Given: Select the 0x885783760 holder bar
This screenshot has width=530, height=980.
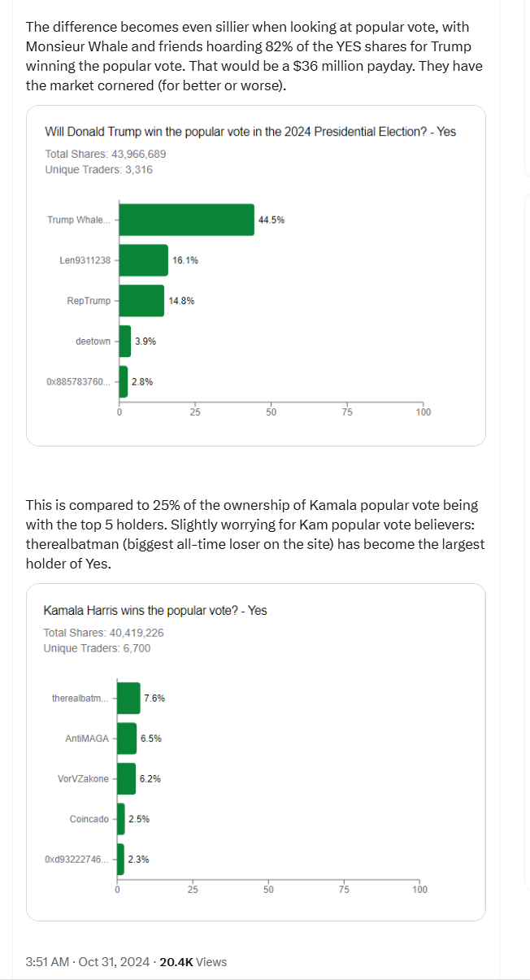Looking at the screenshot, I should 124,381.
